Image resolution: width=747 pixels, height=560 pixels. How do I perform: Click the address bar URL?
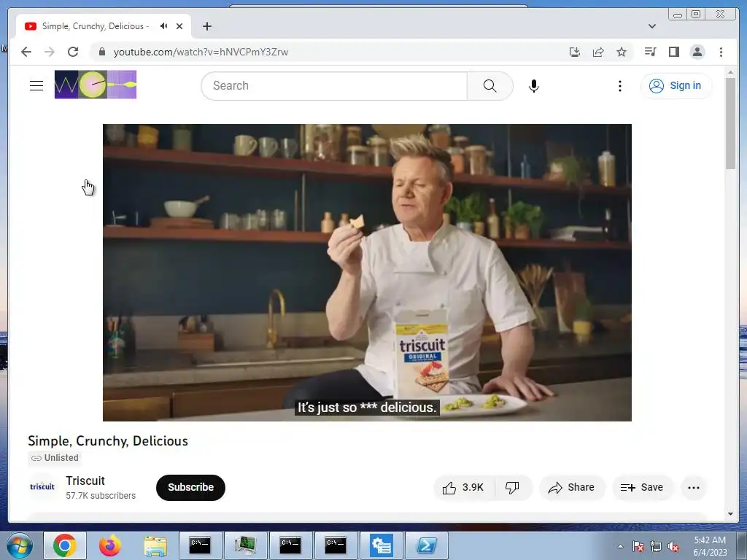tap(201, 52)
